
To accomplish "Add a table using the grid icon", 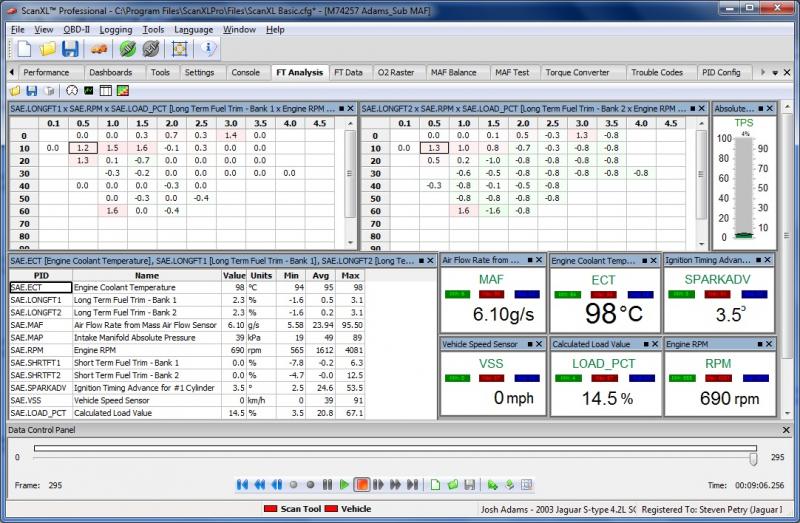I will (x=106, y=91).
